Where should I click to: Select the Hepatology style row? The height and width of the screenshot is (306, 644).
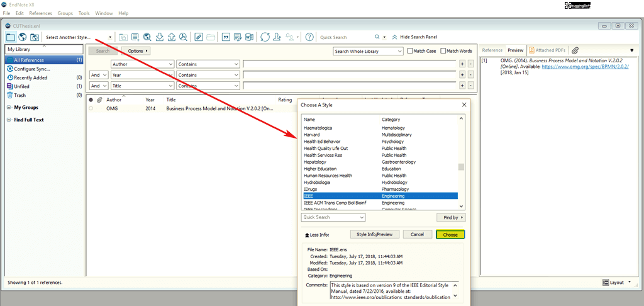tap(380, 162)
